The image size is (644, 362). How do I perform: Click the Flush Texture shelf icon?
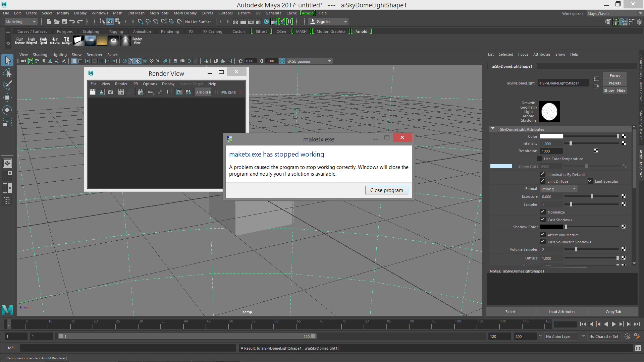(19, 41)
